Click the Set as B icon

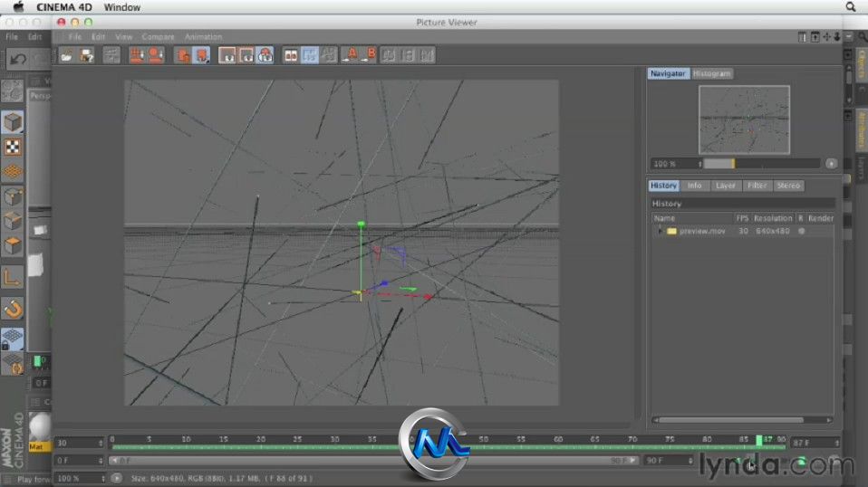(370, 55)
